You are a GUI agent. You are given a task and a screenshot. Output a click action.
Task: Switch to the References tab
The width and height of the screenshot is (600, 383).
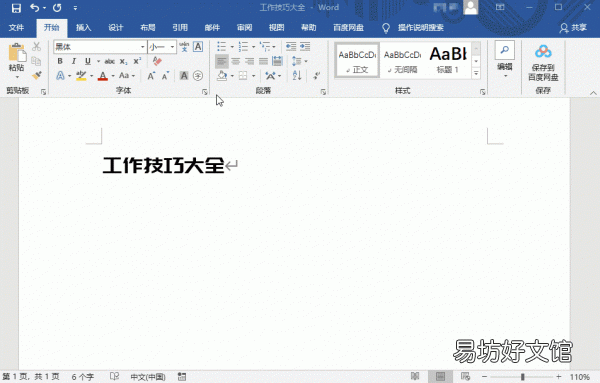coord(180,28)
